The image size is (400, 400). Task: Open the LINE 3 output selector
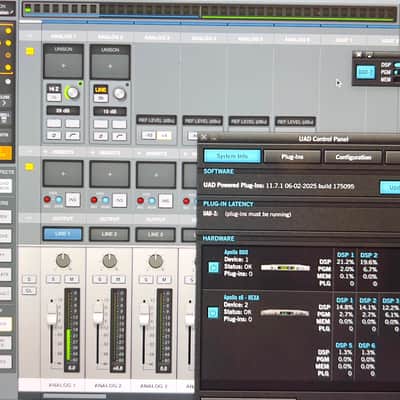coord(155,235)
